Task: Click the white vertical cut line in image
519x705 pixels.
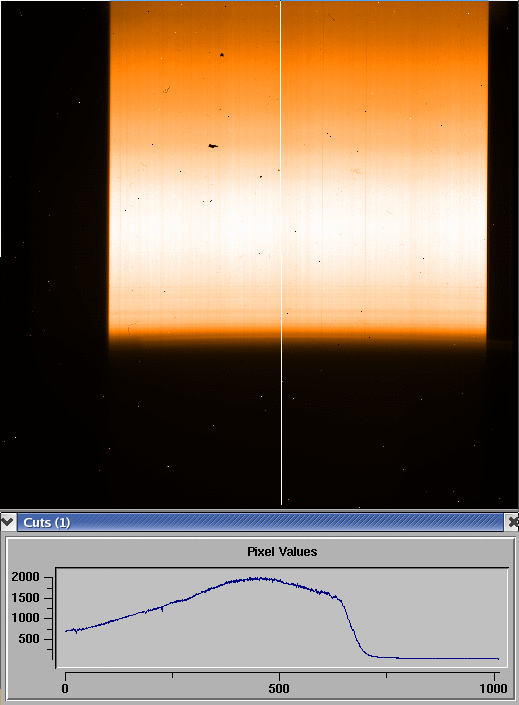Action: tap(281, 252)
